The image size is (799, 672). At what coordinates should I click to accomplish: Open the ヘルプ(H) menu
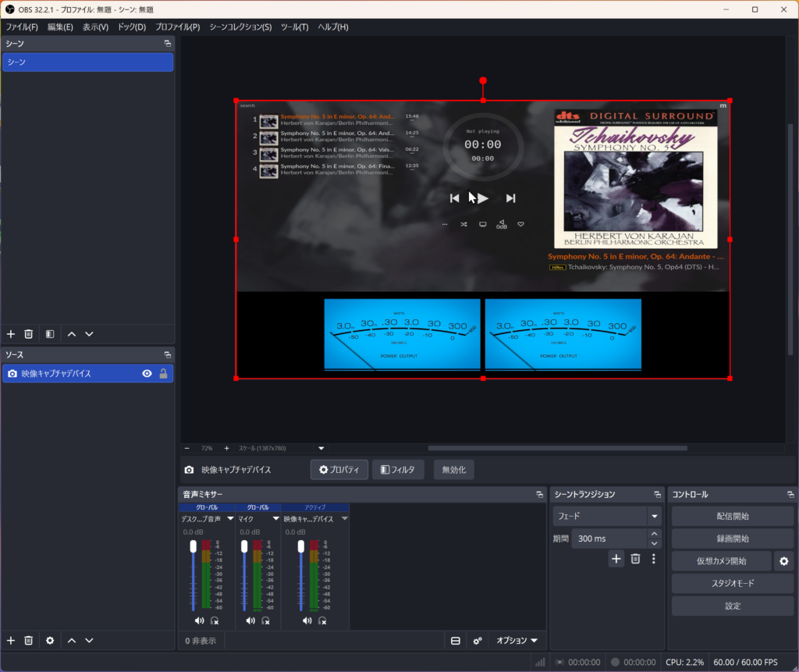(x=332, y=27)
